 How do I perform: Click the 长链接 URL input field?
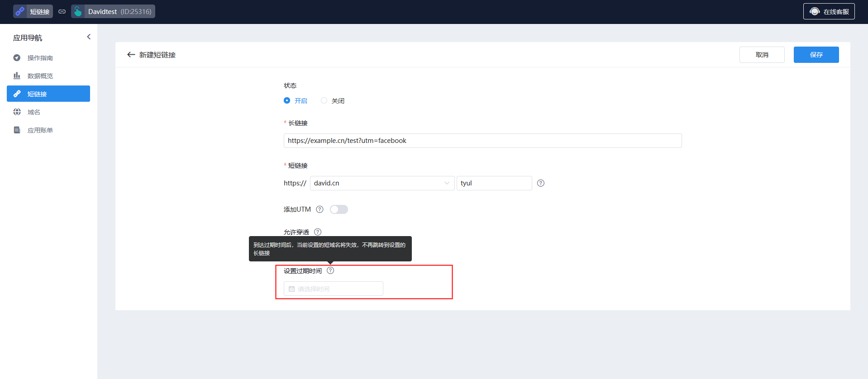(x=483, y=141)
